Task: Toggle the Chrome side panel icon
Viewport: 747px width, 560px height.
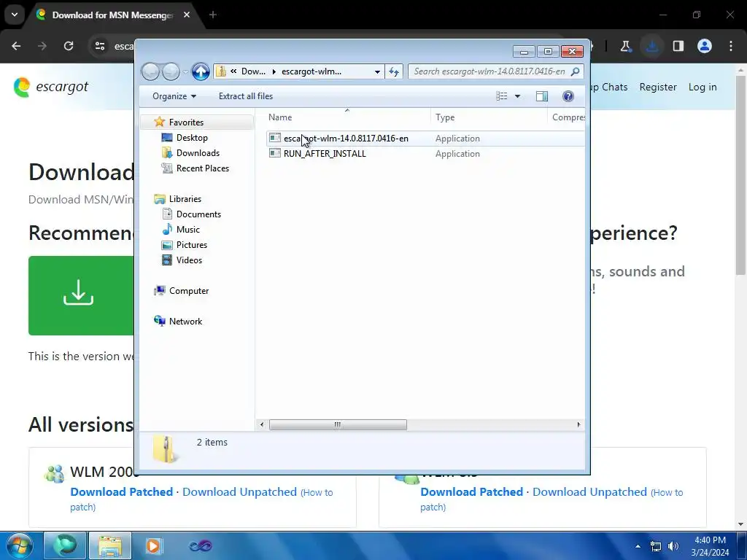Action: pos(678,46)
